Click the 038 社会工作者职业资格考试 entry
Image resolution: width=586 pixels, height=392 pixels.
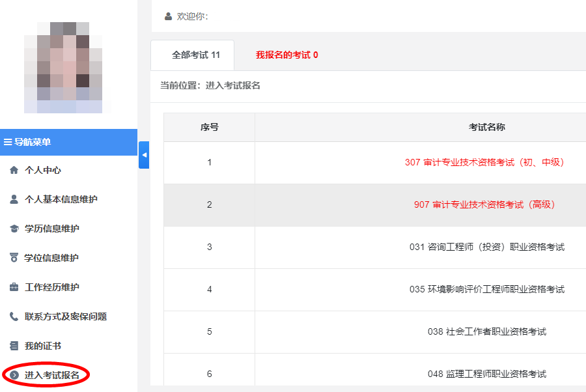pos(486,331)
